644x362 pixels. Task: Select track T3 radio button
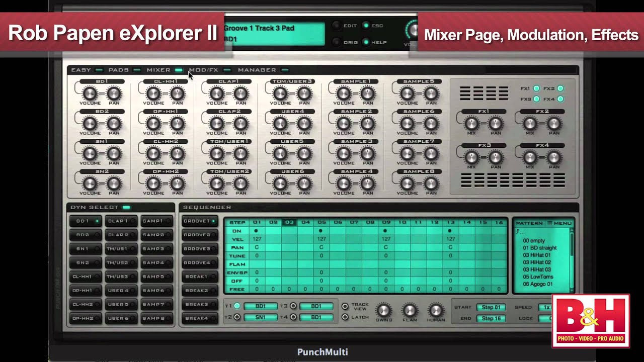pos(293,306)
